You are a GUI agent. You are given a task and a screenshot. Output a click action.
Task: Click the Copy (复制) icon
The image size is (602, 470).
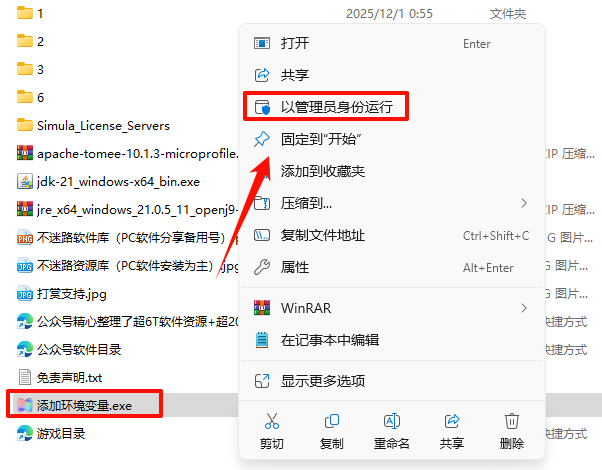click(x=332, y=421)
